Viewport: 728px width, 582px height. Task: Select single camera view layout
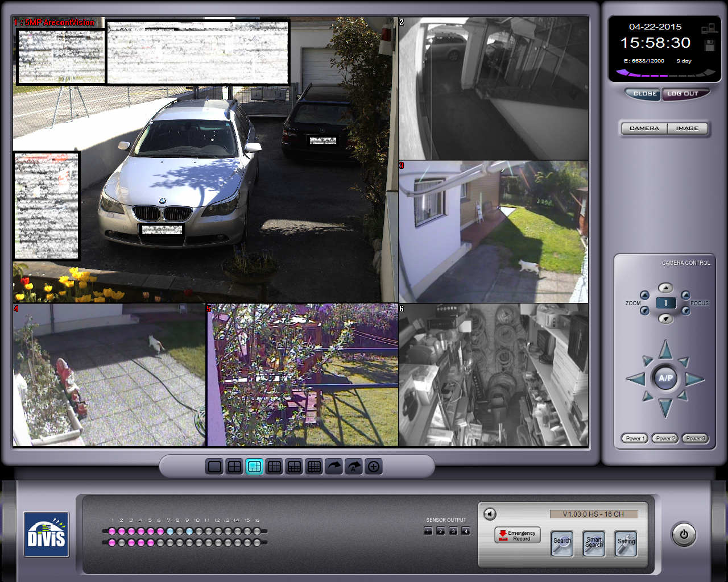(214, 466)
